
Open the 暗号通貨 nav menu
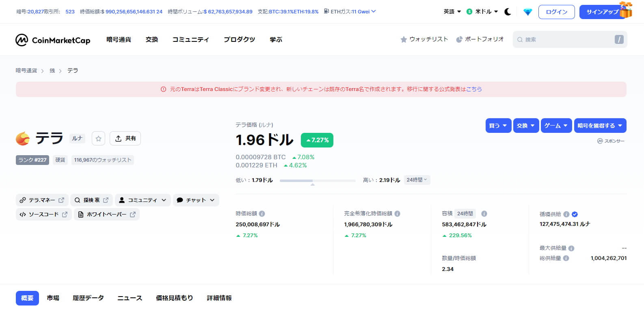[x=119, y=40]
